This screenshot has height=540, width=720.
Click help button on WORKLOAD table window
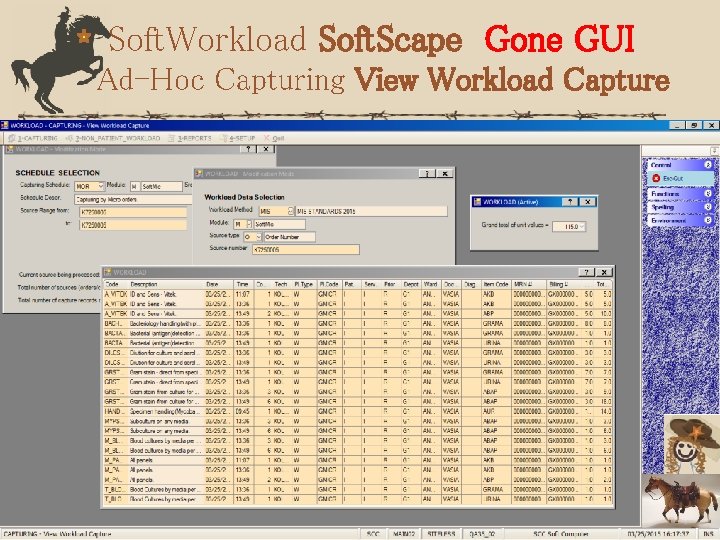[586, 272]
